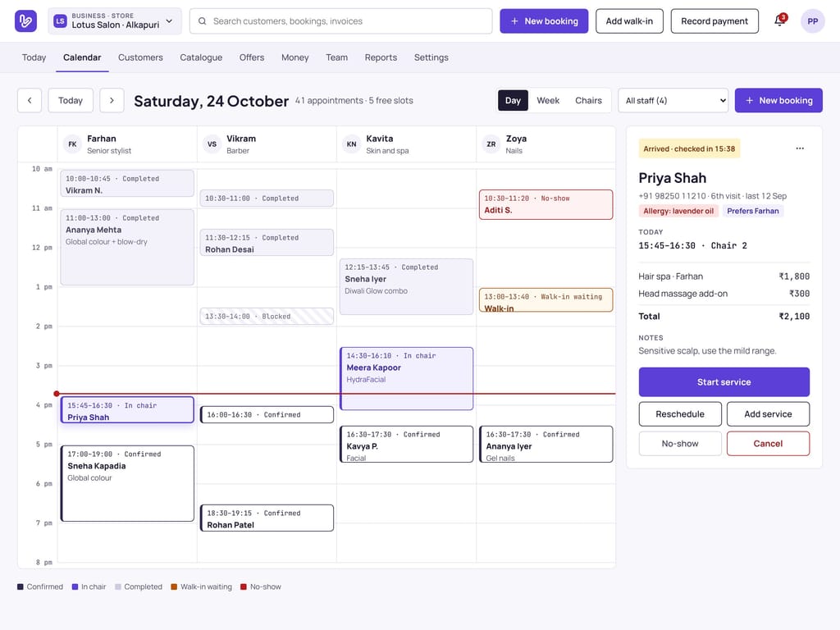
Task: Open the Money tab
Action: (294, 57)
